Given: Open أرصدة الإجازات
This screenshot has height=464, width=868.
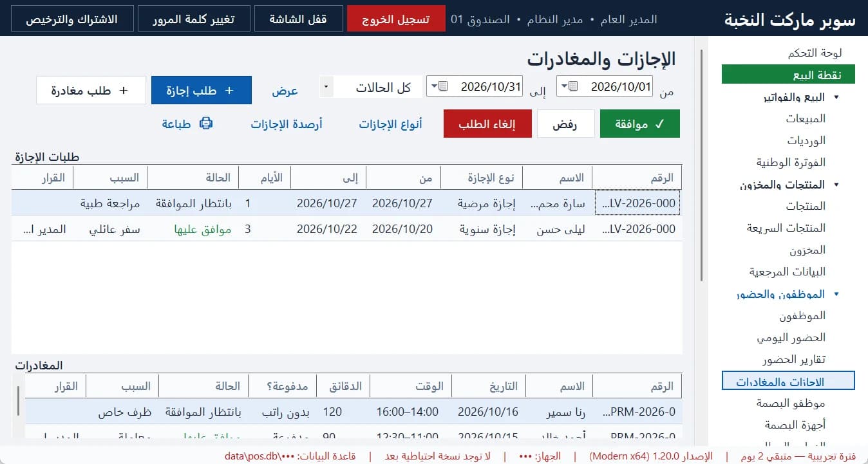Looking at the screenshot, I should pyautogui.click(x=287, y=124).
